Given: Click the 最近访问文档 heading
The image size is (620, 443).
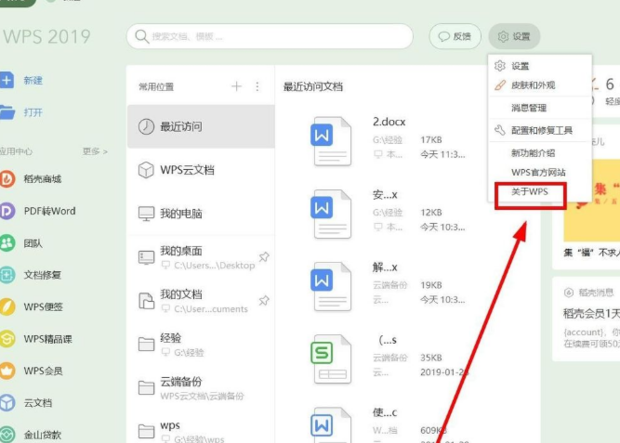Looking at the screenshot, I should 313,87.
